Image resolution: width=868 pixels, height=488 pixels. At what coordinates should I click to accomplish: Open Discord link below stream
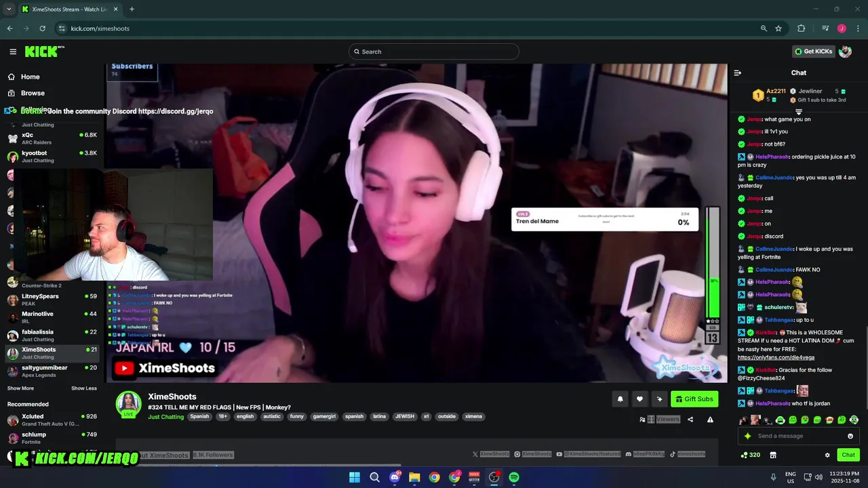tap(646, 454)
